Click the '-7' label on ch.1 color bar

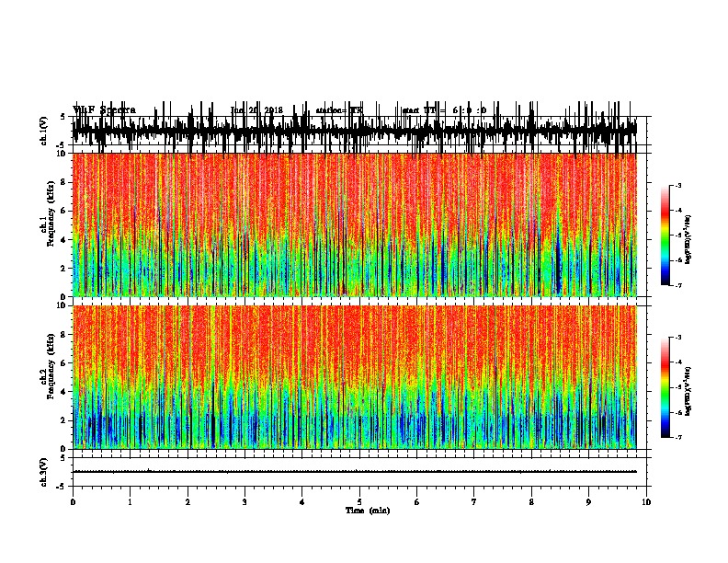click(678, 285)
